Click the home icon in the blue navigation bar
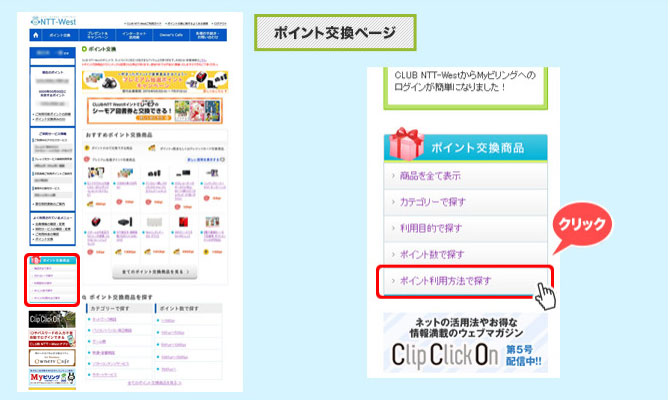 pos(36,35)
